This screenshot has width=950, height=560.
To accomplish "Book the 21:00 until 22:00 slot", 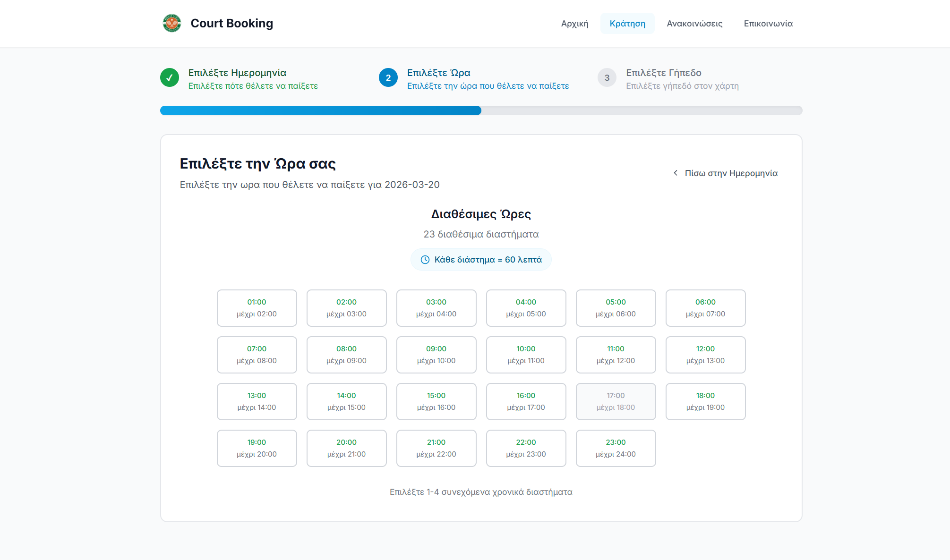I will [436, 448].
